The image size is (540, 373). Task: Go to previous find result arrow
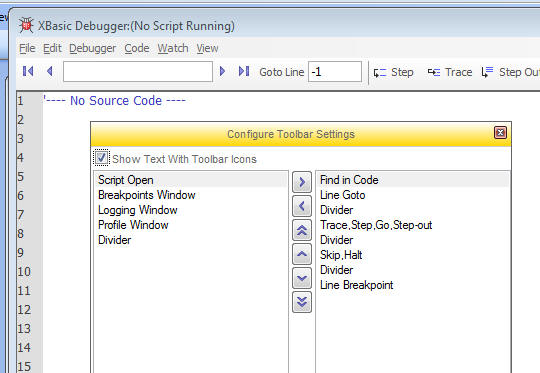(50, 71)
